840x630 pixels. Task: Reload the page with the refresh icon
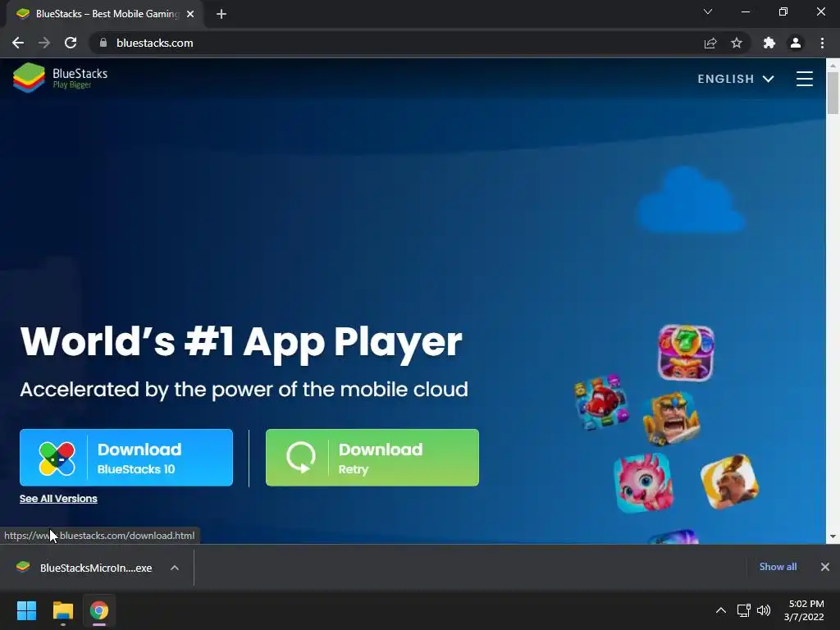point(71,43)
